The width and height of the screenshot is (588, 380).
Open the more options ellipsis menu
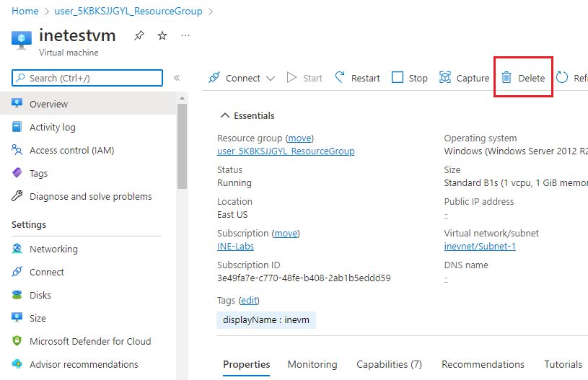pos(185,35)
